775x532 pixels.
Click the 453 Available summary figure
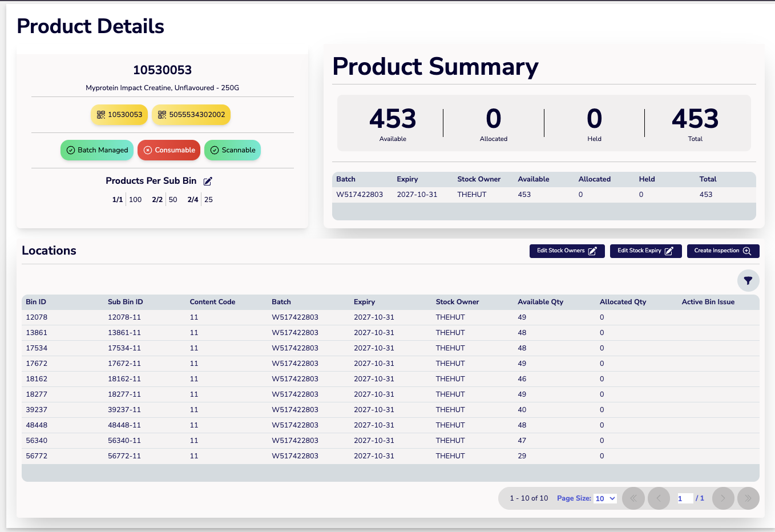tap(393, 119)
